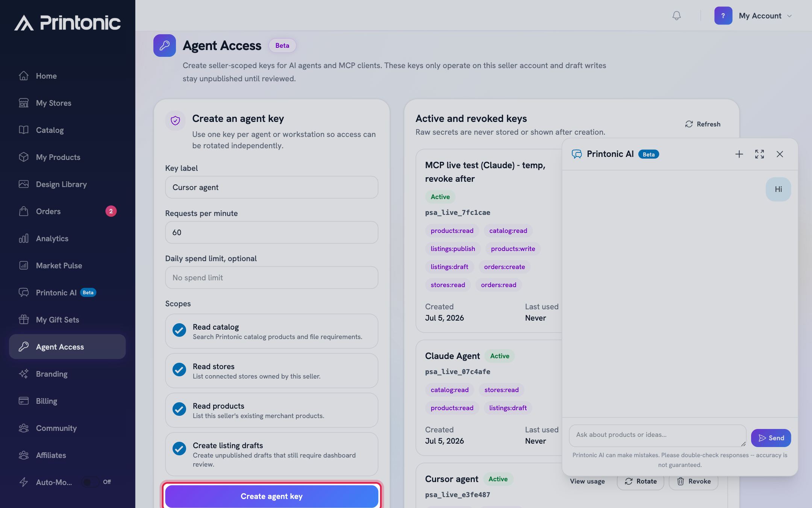Viewport: 812px width, 508px height.
Task: Click View usage for Cursor agent
Action: click(x=587, y=481)
